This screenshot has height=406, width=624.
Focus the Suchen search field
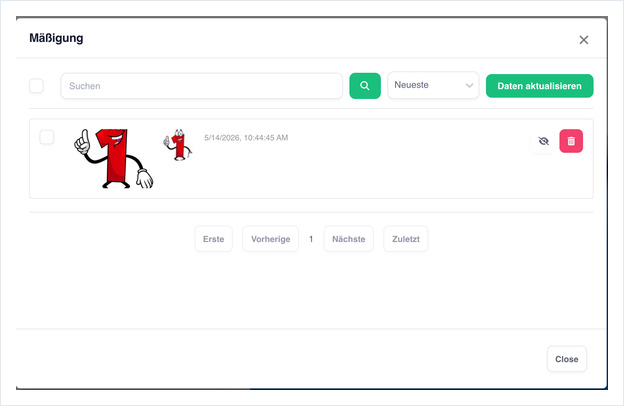(x=201, y=86)
